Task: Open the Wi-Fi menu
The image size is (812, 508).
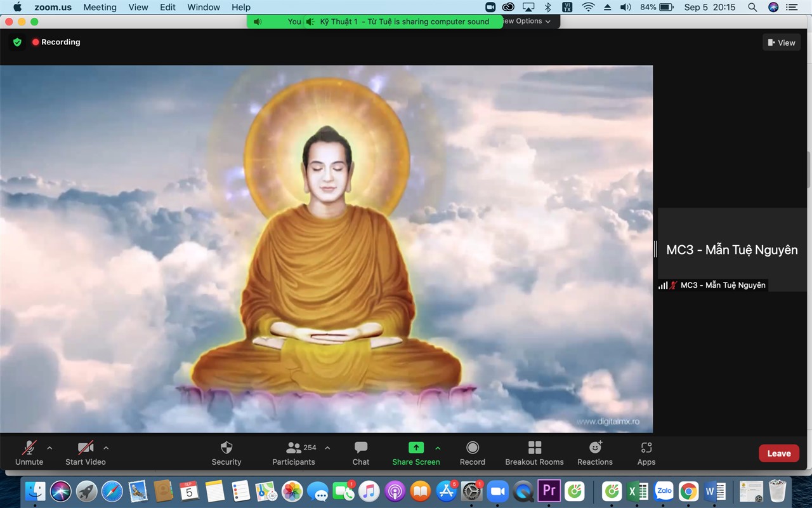Action: (588, 7)
